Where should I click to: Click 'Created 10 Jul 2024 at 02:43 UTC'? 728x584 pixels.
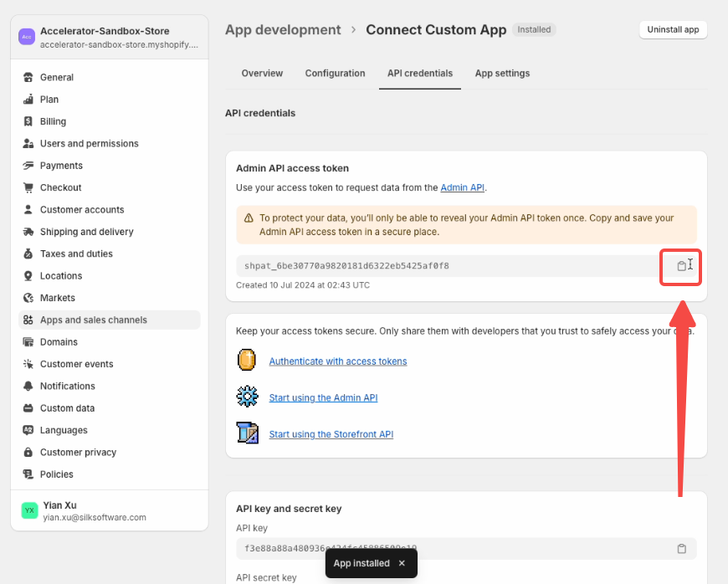pos(303,285)
